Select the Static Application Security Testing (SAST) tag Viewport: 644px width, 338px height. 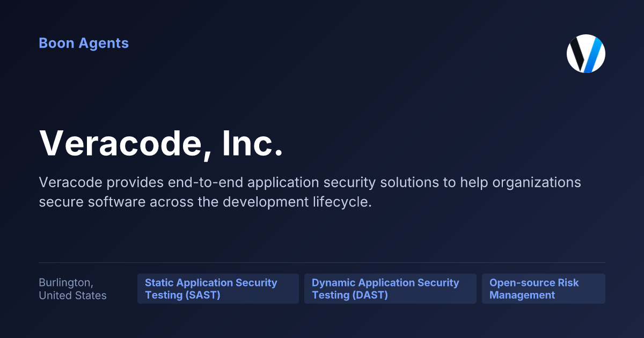click(x=218, y=289)
